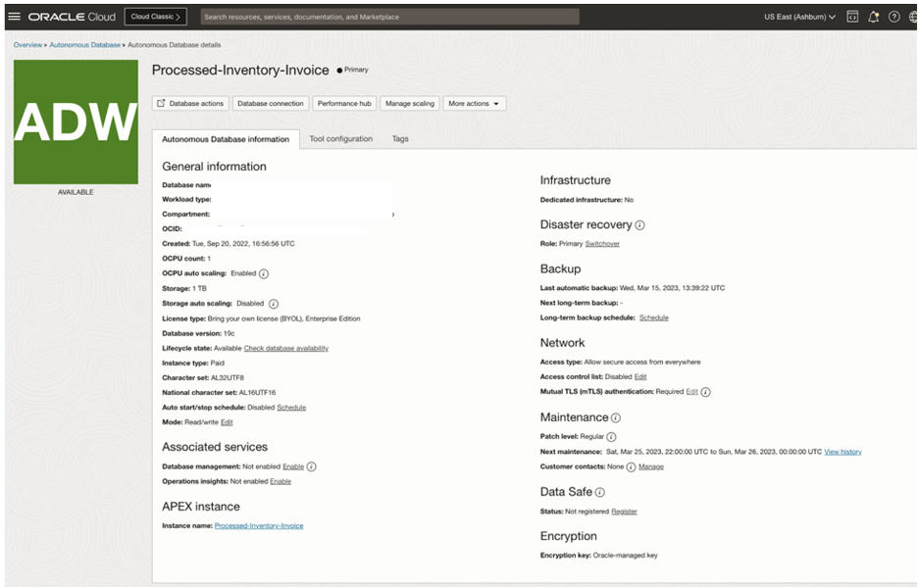Screen dimensions: 918x588
Task: Open the hamburger navigation menu
Action: point(14,17)
